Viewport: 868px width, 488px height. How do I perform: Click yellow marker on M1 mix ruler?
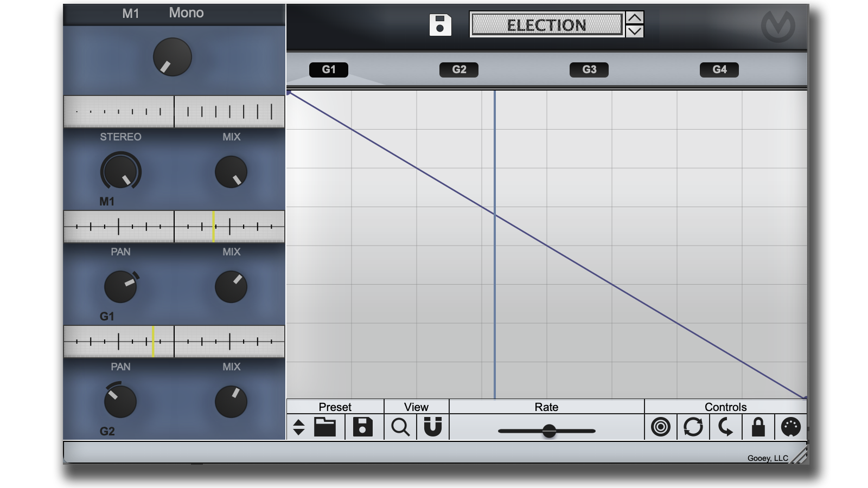tap(214, 227)
